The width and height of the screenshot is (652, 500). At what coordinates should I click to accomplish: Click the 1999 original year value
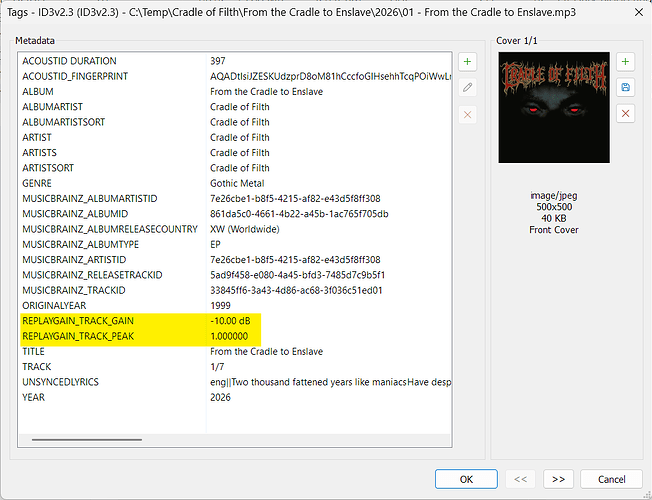[220, 306]
